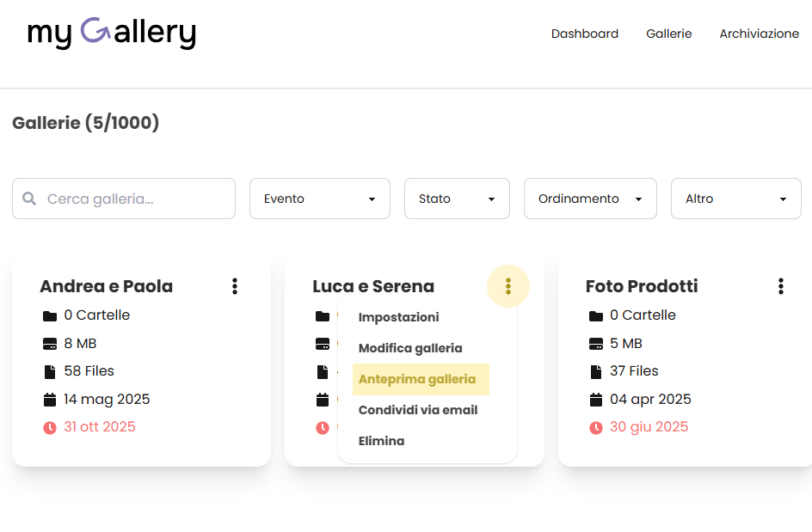Click the red clock icon by 31 ott 2025
812x532 pixels.
50,427
